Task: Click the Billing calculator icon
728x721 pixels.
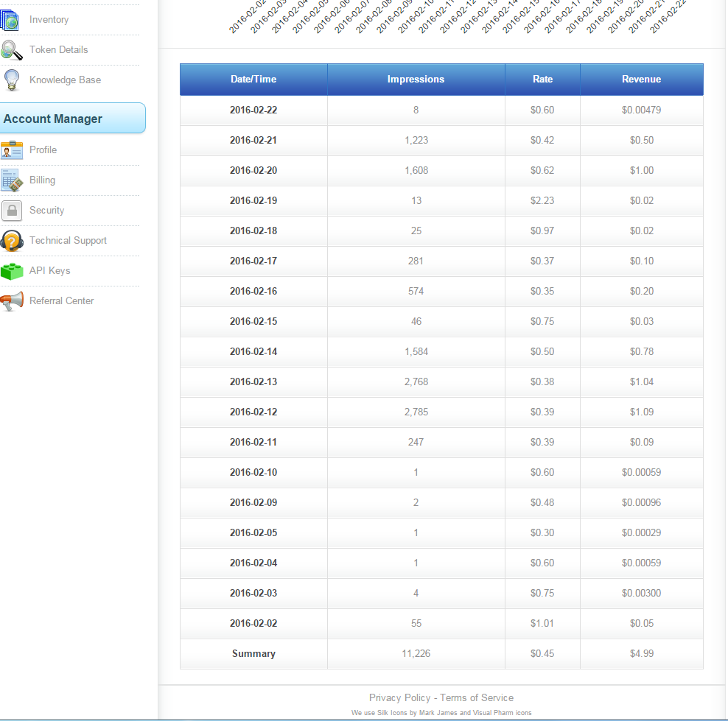Action: pyautogui.click(x=11, y=180)
